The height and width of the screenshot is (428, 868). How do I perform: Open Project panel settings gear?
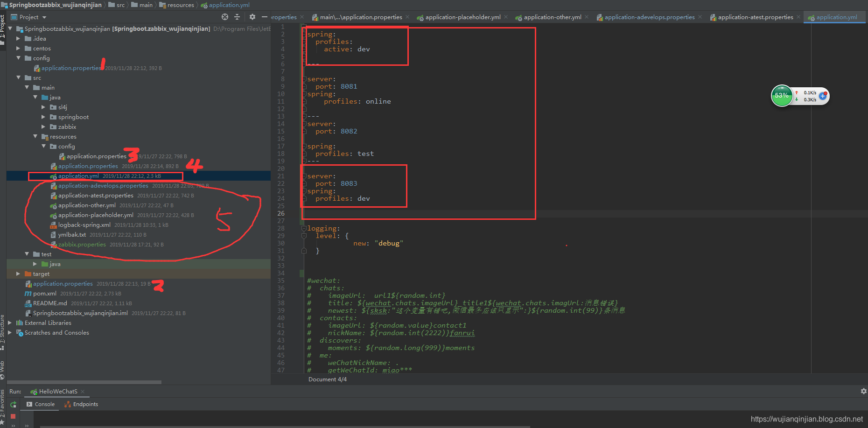point(252,17)
